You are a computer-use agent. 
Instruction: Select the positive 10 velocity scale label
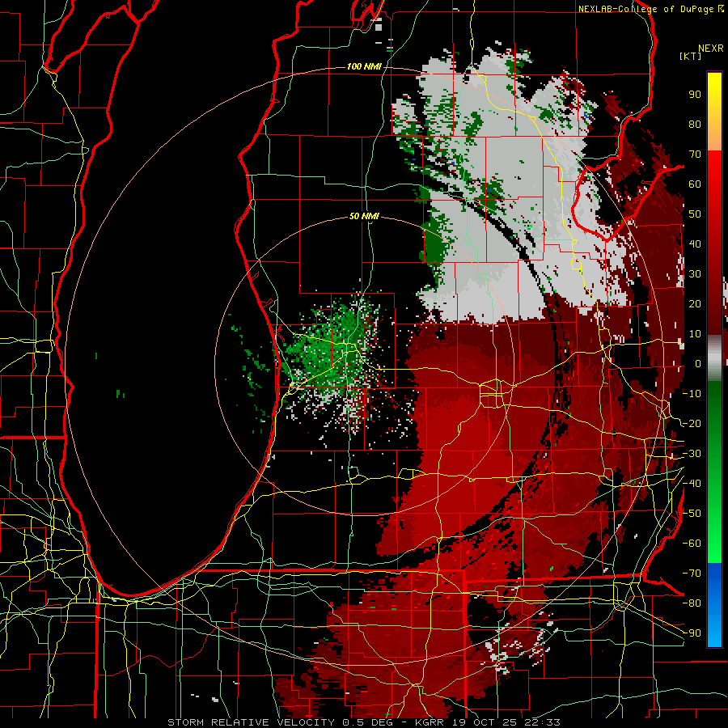695,334
